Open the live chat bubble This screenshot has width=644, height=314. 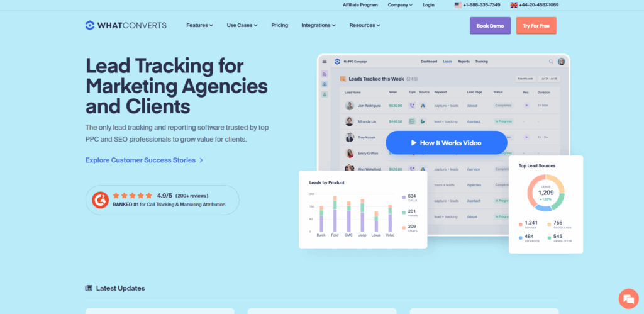(x=628, y=298)
